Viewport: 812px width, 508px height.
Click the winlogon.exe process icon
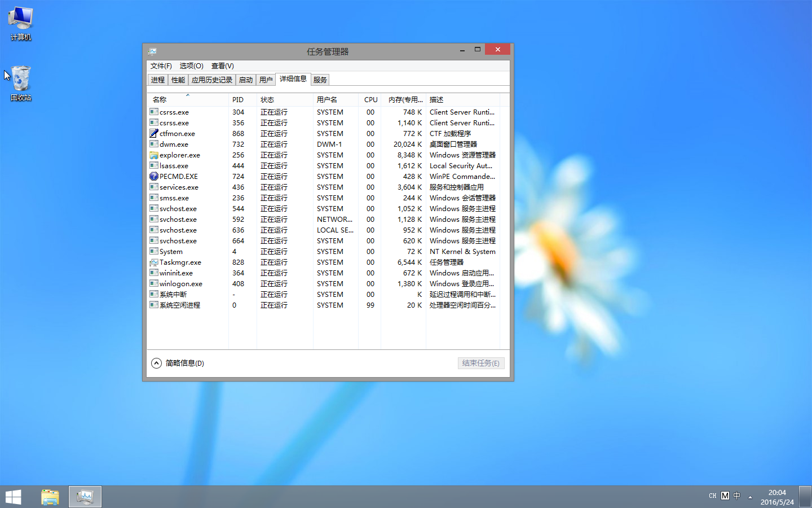pos(153,283)
